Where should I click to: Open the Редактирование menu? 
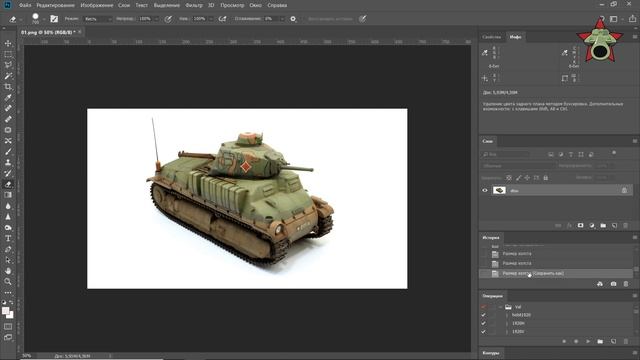[56, 5]
